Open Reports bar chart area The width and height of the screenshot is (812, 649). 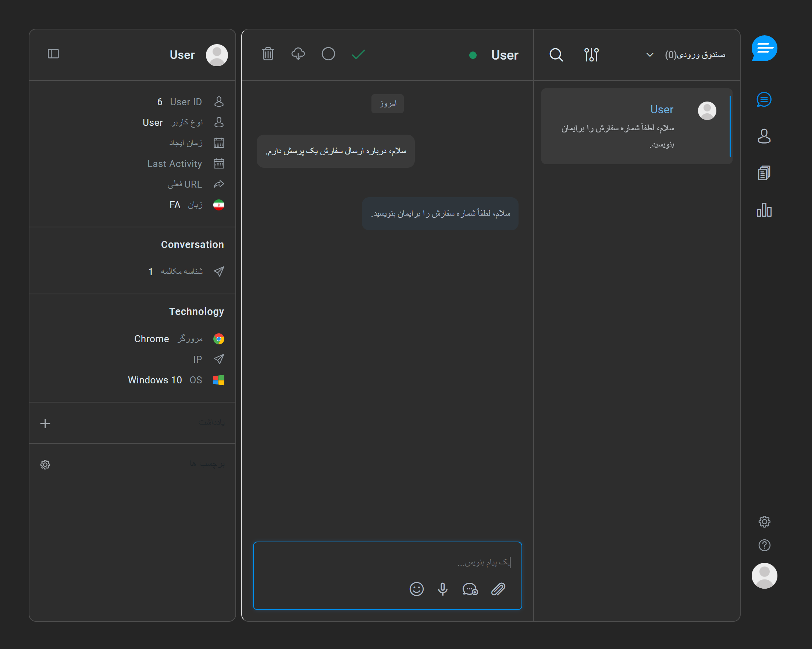(764, 210)
